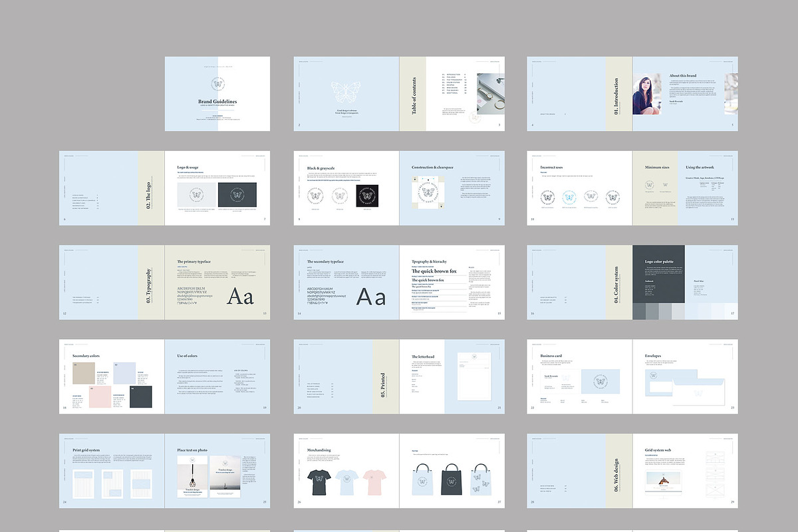Pick the light blue swatch under Secondary colors
The width and height of the screenshot is (798, 532).
point(124,374)
